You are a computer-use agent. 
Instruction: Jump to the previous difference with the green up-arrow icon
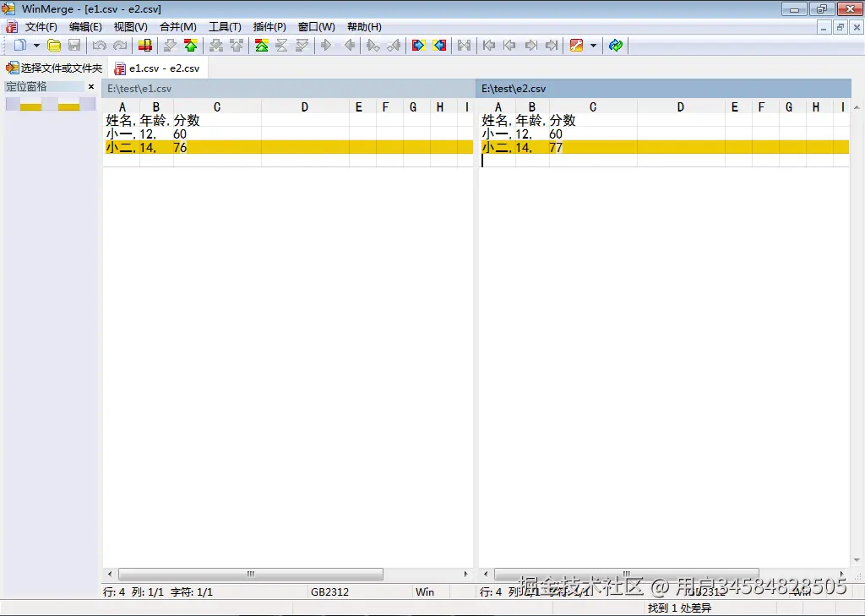tap(191, 45)
